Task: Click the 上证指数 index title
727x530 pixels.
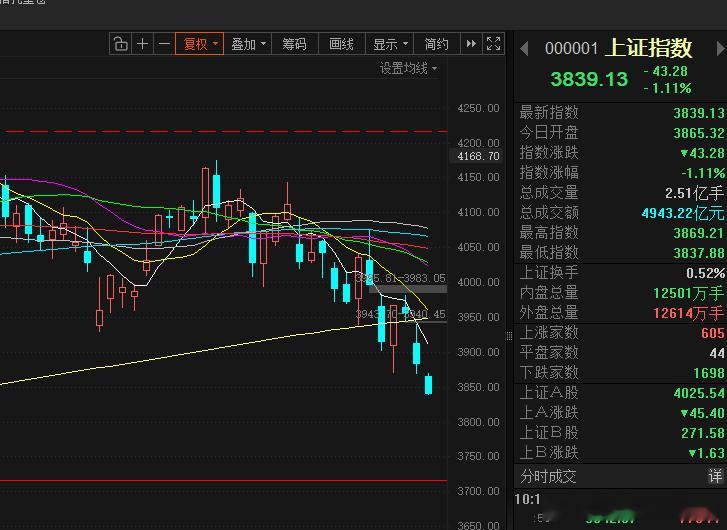Action: [649, 48]
